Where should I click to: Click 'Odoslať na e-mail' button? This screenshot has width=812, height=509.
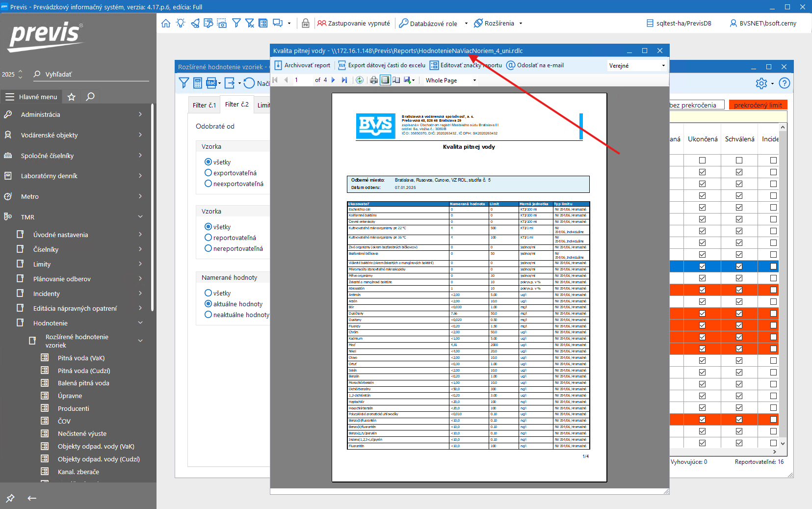pos(535,65)
